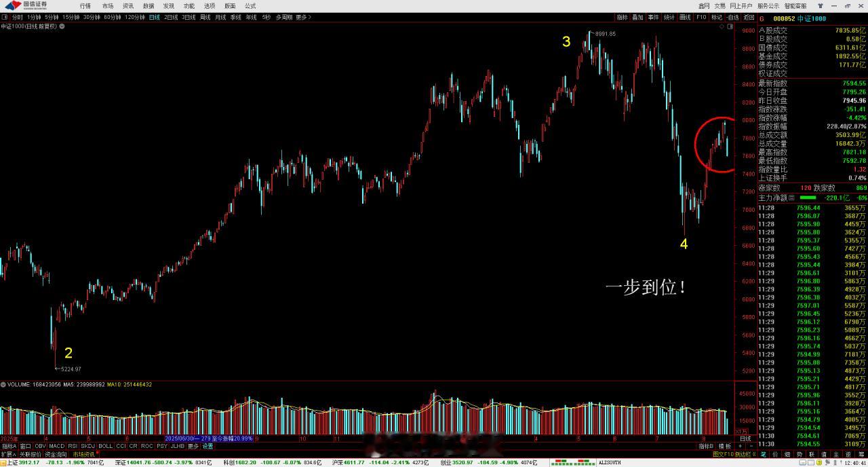This screenshot has height=467, width=868.
Task: Select the 30分钟 period
Action: click(92, 17)
